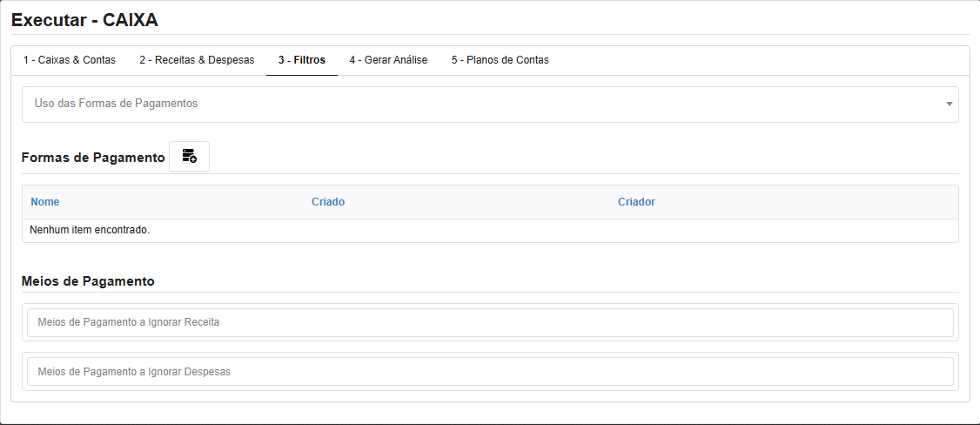Focus the Meios de Pagamento a Ignorar Receita field
Screen dimensions: 980x425
pos(490,322)
